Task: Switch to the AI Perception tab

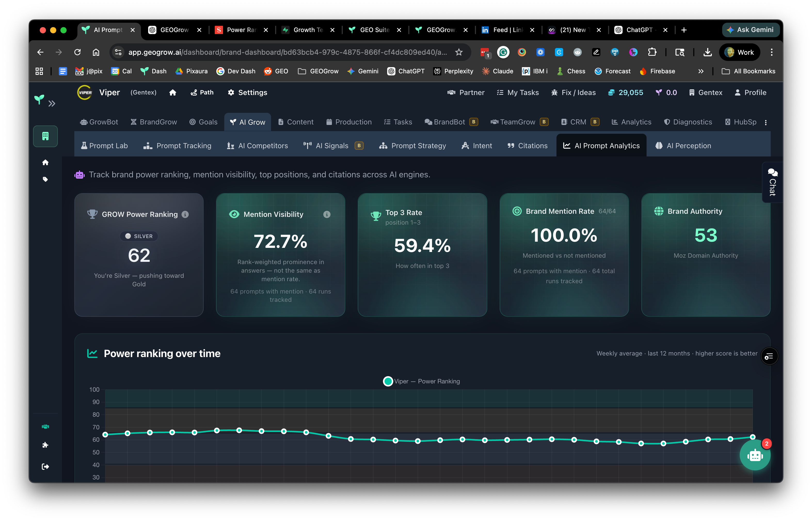Action: pos(683,145)
